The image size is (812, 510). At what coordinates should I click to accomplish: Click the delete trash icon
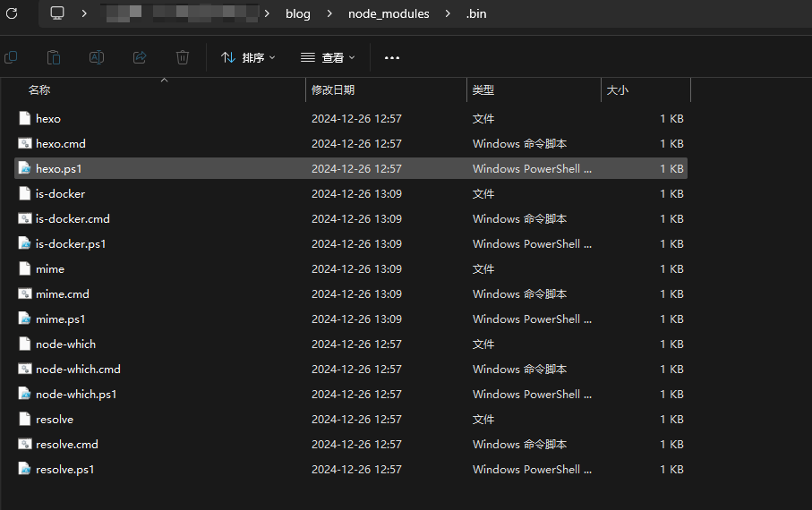click(x=183, y=57)
